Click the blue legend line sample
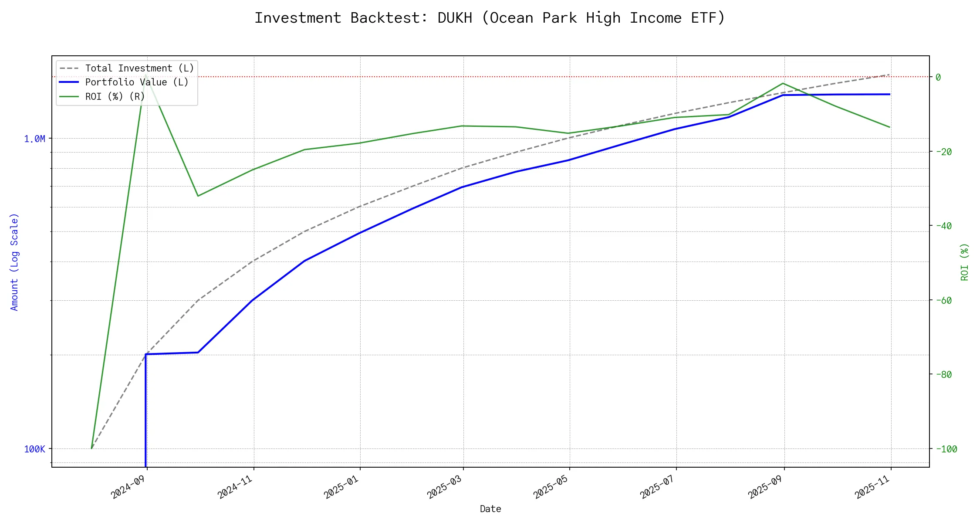 (69, 82)
